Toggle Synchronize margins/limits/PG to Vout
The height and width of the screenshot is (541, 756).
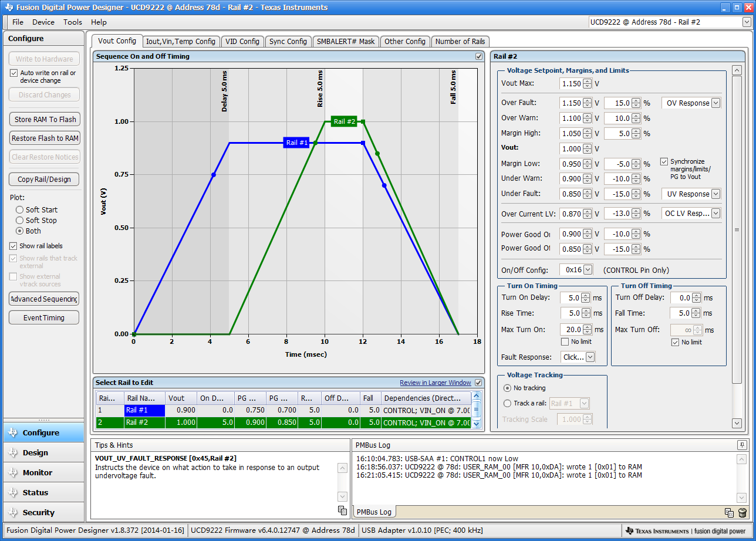coord(664,161)
